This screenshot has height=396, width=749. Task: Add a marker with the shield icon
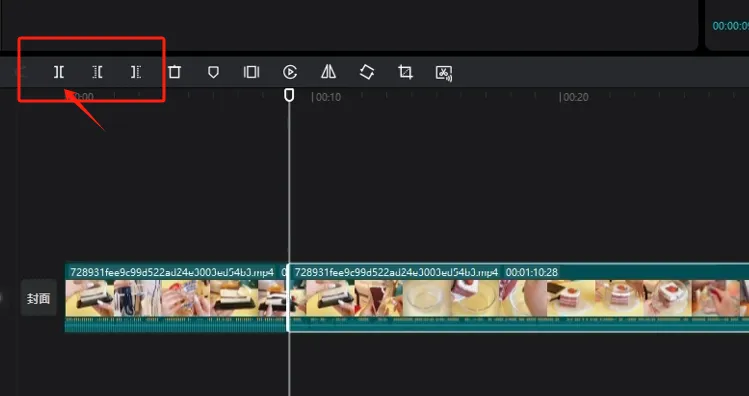tap(213, 72)
